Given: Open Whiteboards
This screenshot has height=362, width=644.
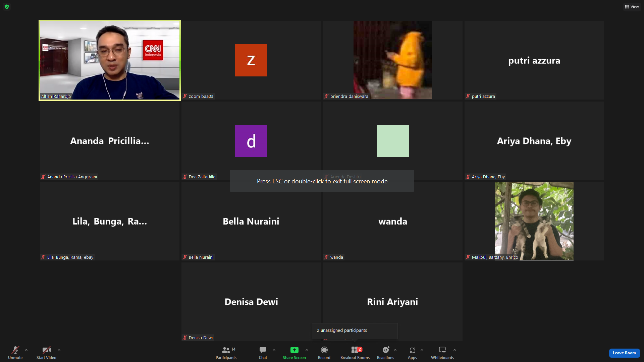Looking at the screenshot, I should click(442, 353).
